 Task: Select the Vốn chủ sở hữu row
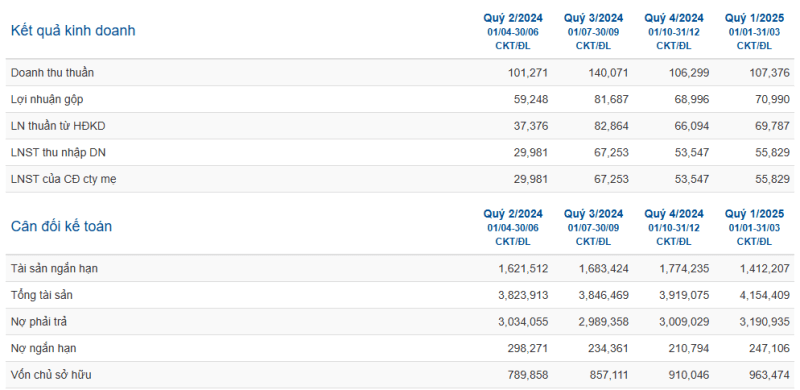point(400,375)
